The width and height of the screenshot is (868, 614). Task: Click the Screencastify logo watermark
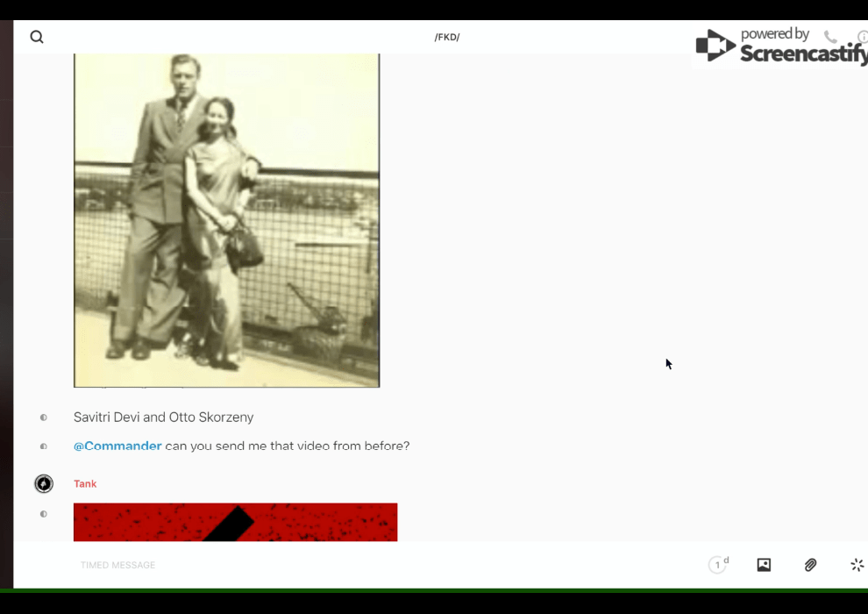pos(780,46)
